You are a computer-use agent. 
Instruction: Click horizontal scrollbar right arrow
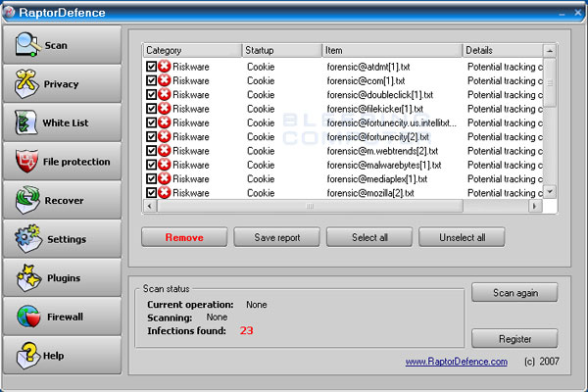tap(535, 206)
